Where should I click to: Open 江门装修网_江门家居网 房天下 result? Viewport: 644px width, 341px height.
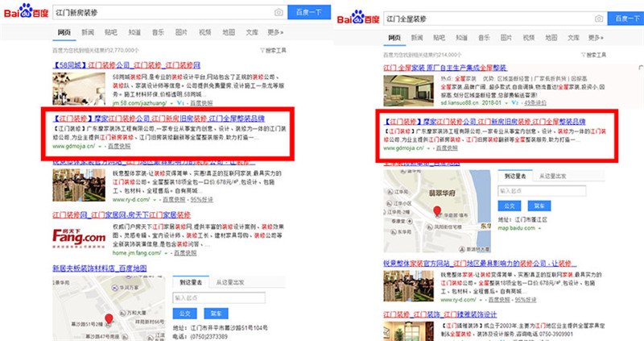[122, 214]
